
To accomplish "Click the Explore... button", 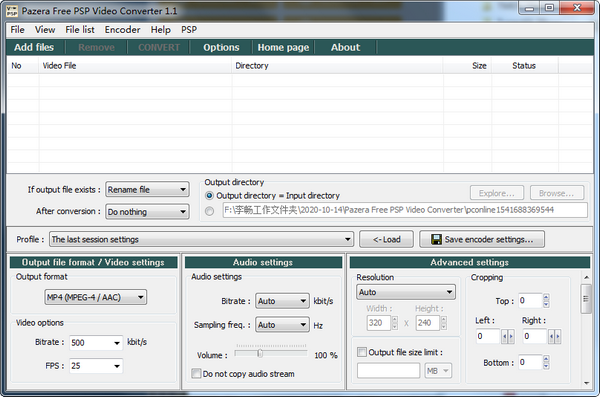I will (x=497, y=193).
